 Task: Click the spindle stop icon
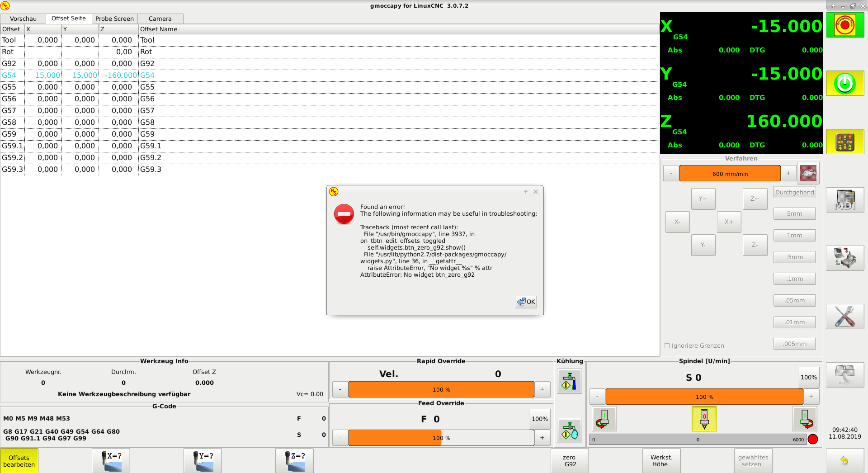pos(704,419)
